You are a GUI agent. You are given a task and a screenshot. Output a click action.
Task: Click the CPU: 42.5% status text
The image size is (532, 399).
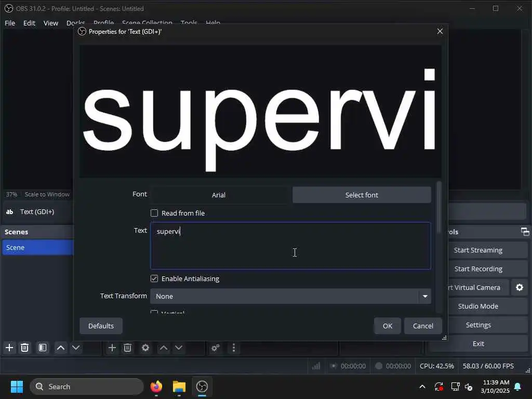(436, 366)
